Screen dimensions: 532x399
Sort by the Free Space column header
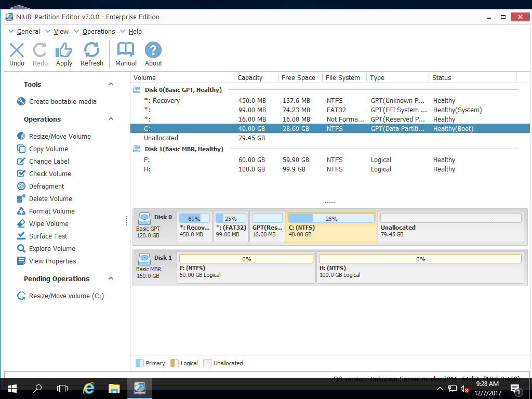300,78
